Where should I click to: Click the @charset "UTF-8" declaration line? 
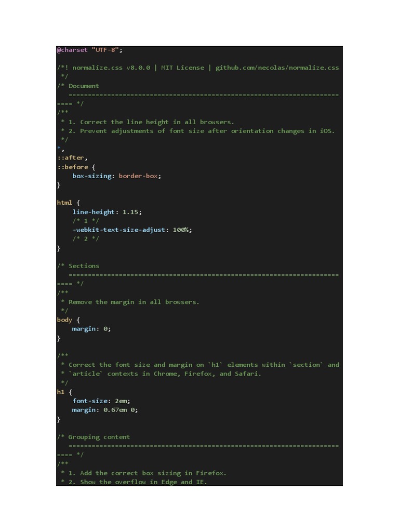click(x=89, y=50)
